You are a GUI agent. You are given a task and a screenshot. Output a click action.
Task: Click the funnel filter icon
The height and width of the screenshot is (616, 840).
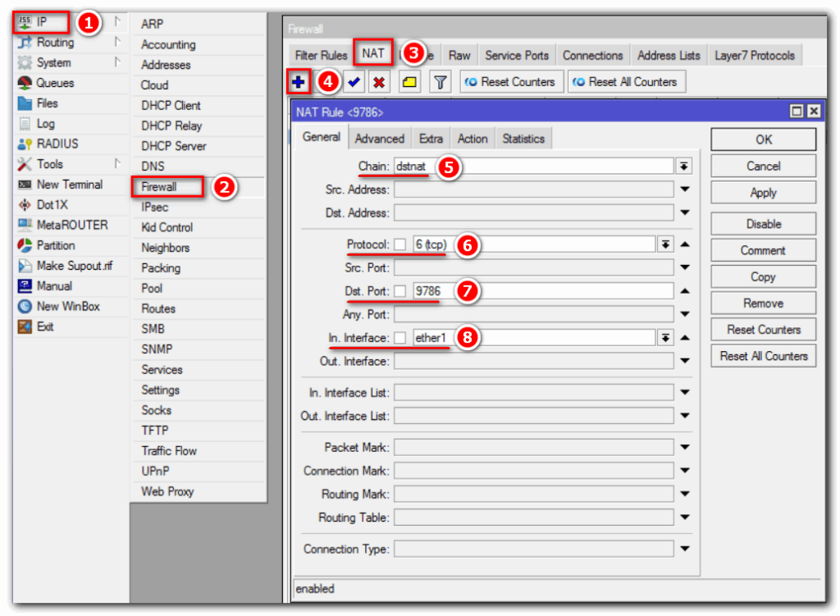click(441, 82)
